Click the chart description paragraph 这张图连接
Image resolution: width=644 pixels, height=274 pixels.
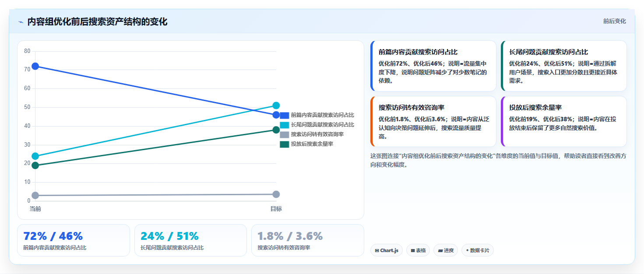[498, 160]
